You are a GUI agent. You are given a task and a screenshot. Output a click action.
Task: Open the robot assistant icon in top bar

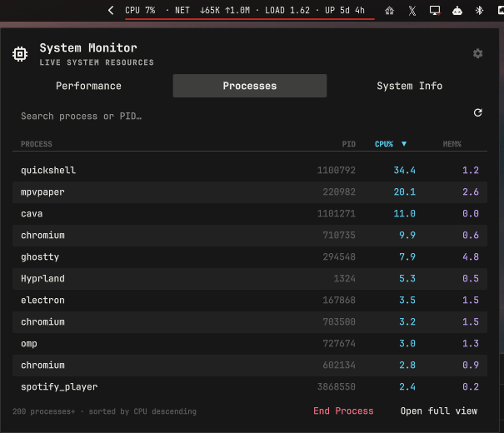(457, 11)
